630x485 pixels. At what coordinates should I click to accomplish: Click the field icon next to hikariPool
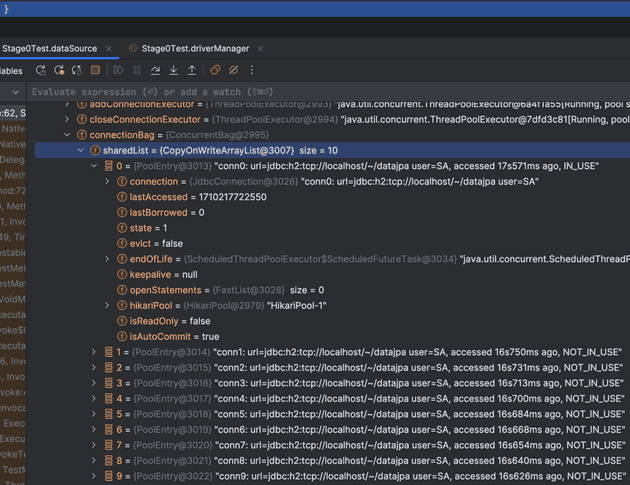click(122, 306)
